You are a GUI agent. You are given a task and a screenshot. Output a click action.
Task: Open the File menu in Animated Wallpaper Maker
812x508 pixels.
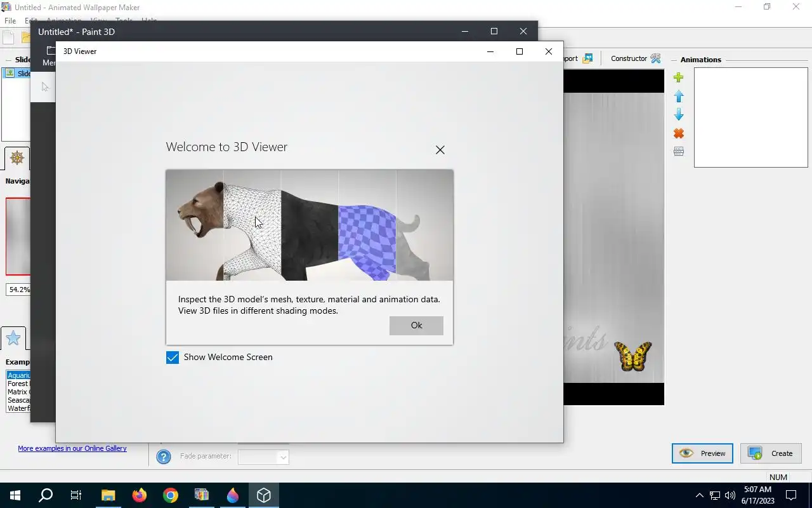click(x=10, y=21)
